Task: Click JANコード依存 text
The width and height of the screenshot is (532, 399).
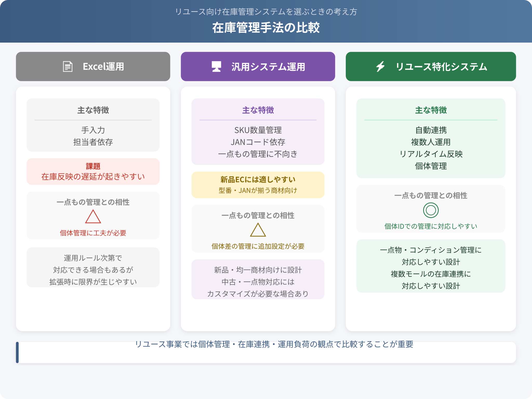Action: click(258, 142)
